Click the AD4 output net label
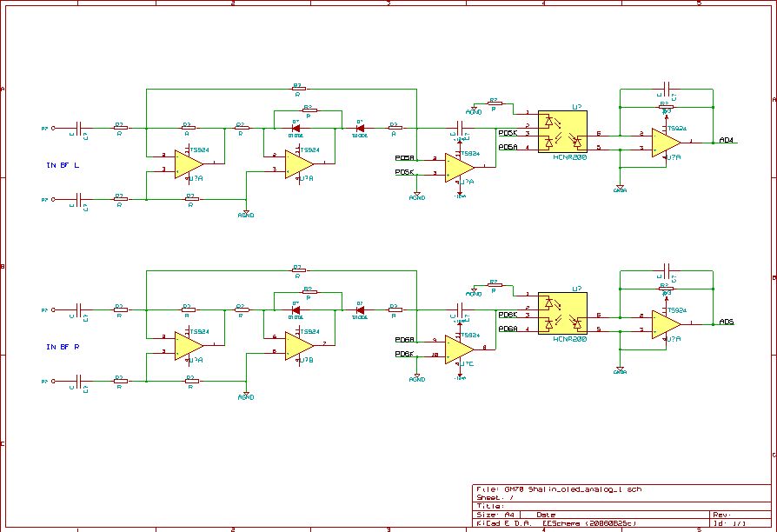The image size is (777, 532). (726, 140)
